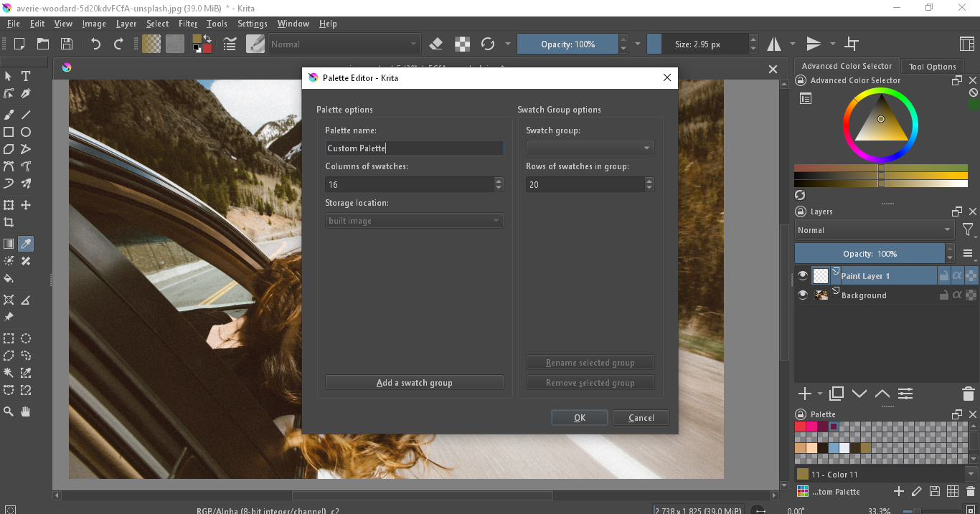Viewport: 980px width, 514px height.
Task: Toggle Horizontal Mirror tool
Action: click(774, 44)
